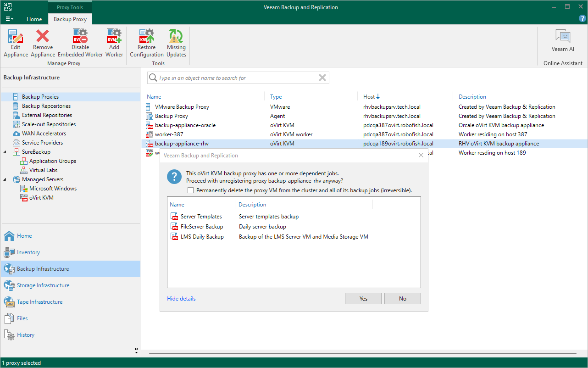
Task: Click No to cancel the dialog
Action: (x=402, y=299)
